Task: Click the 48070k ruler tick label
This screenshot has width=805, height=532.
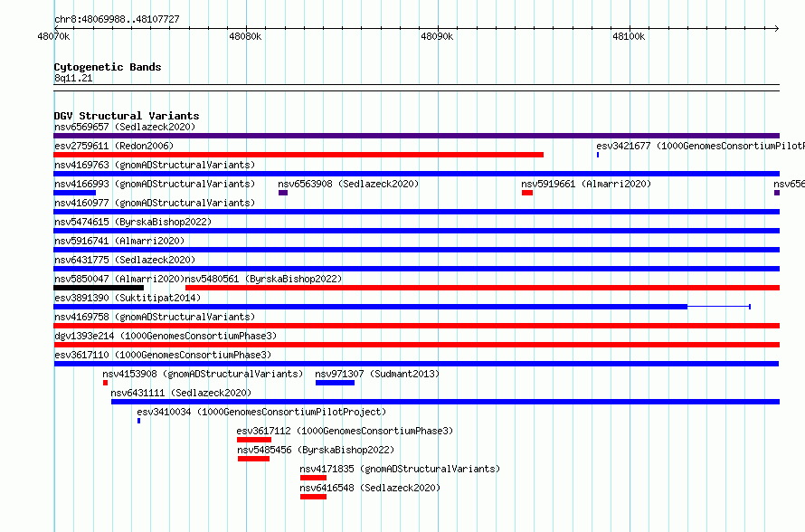Action: (53, 36)
